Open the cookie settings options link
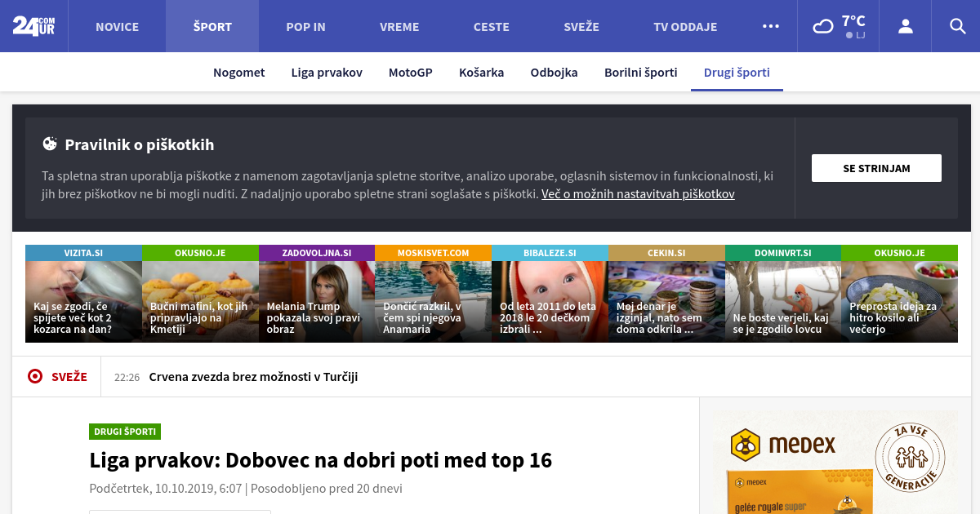 click(638, 194)
